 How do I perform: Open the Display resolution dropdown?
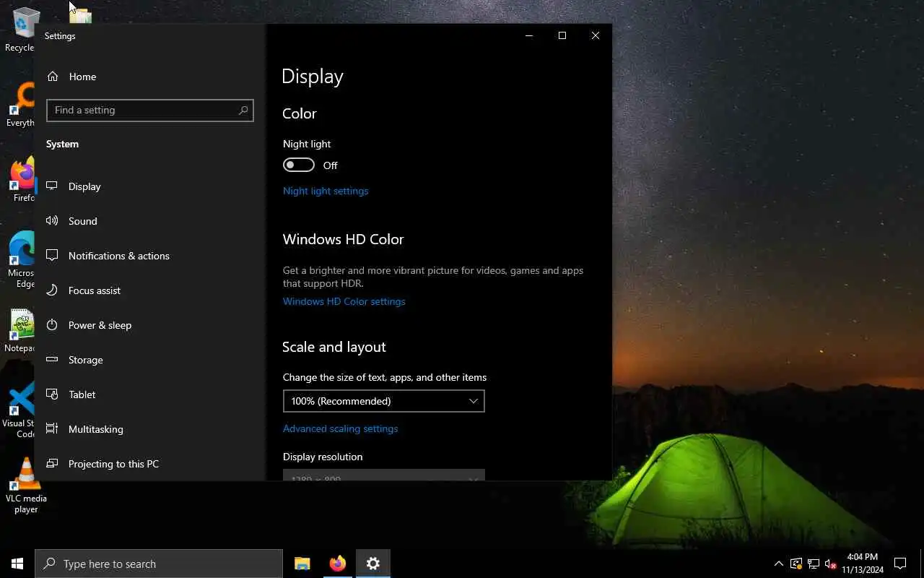[x=383, y=475]
